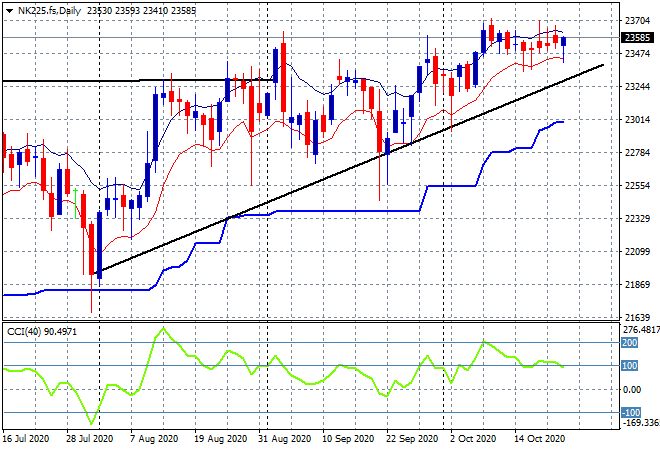This screenshot has height=450, width=660.
Task: Click the CCI scale value 0.00
Action: point(632,390)
